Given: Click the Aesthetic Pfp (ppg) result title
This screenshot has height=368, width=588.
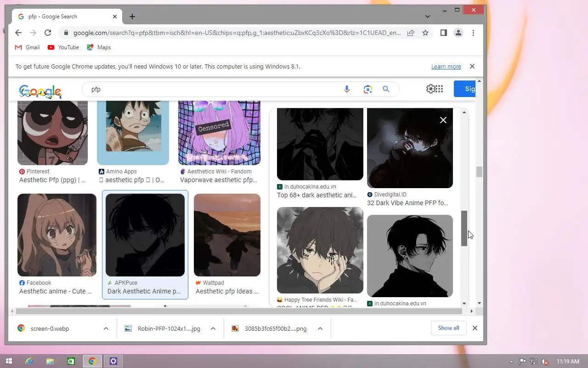Looking at the screenshot, I should click(x=52, y=180).
